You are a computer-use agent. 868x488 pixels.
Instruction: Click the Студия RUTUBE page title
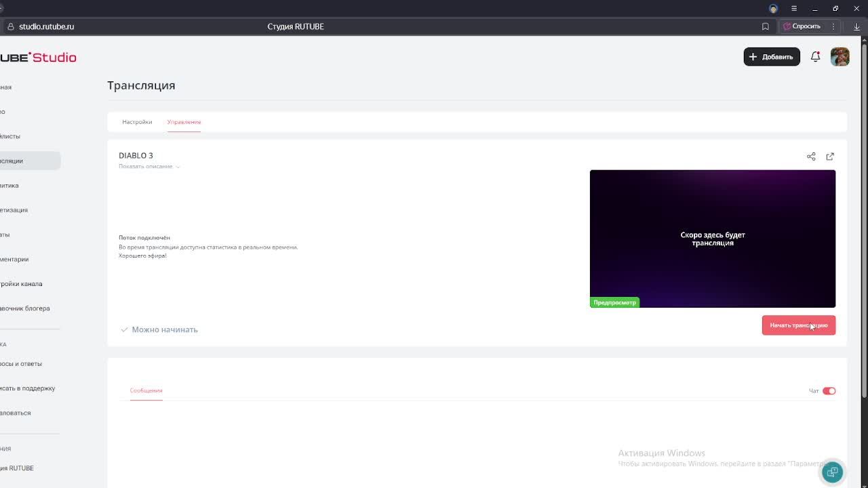pyautogui.click(x=296, y=26)
